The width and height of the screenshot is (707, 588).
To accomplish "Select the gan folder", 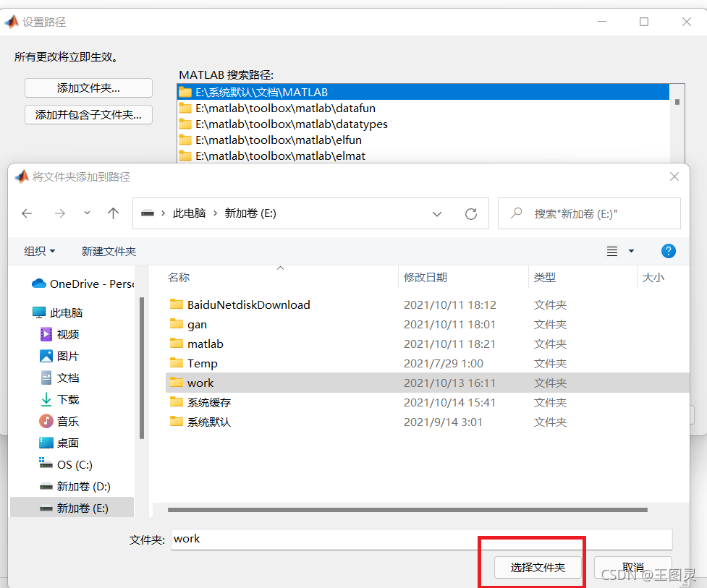I will tap(188, 325).
